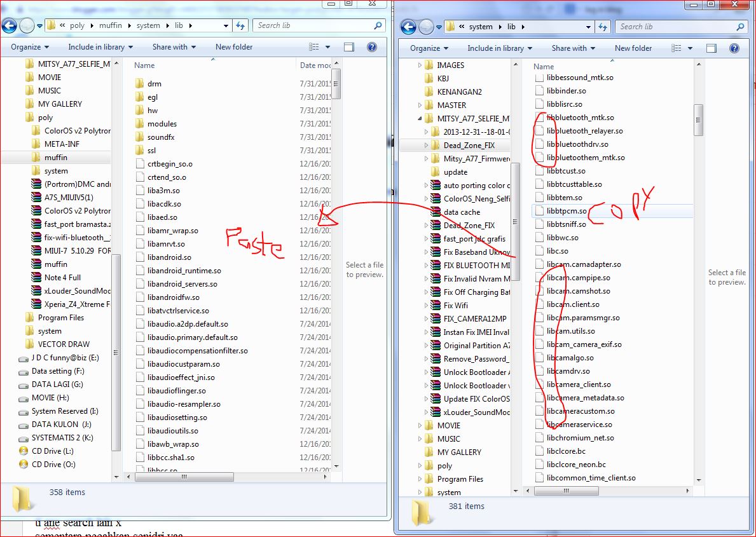Image resolution: width=756 pixels, height=537 pixels.
Task: Click Date modified column header in left window
Action: [314, 65]
